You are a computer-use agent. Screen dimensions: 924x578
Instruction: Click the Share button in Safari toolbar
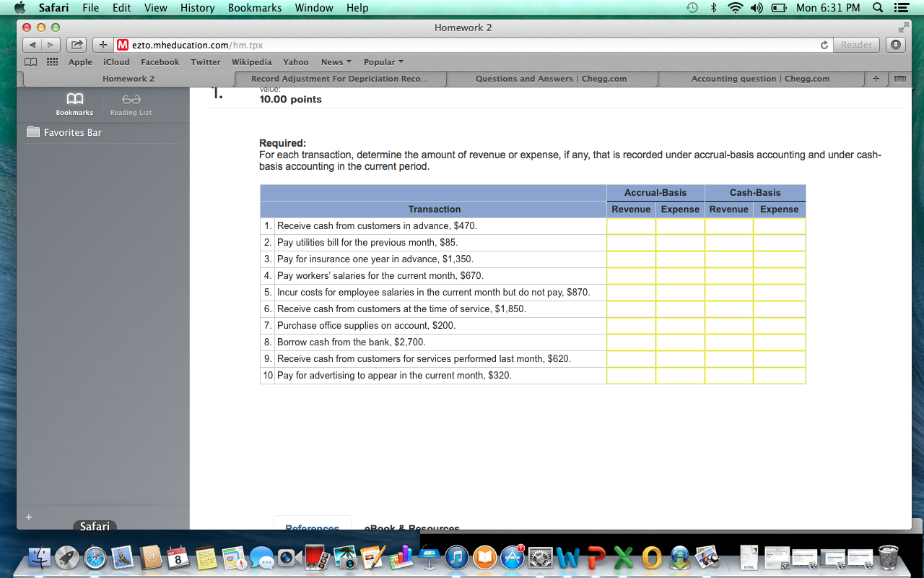77,45
